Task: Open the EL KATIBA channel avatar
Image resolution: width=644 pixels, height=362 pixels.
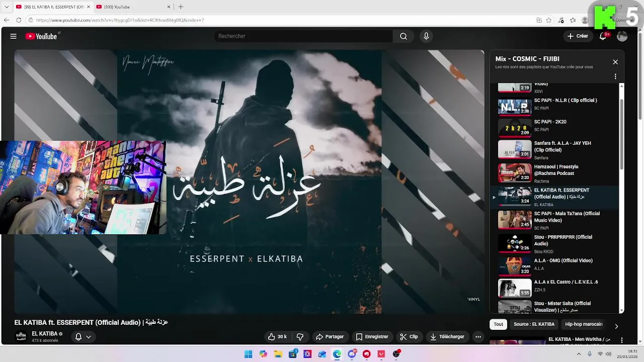Action: [x=21, y=336]
